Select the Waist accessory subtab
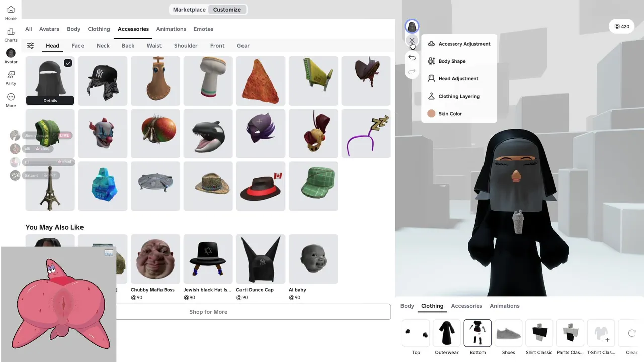This screenshot has width=644, height=362. click(x=154, y=46)
